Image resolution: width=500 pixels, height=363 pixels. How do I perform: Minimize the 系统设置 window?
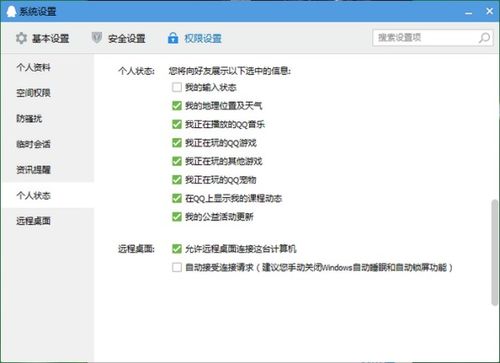click(x=469, y=13)
